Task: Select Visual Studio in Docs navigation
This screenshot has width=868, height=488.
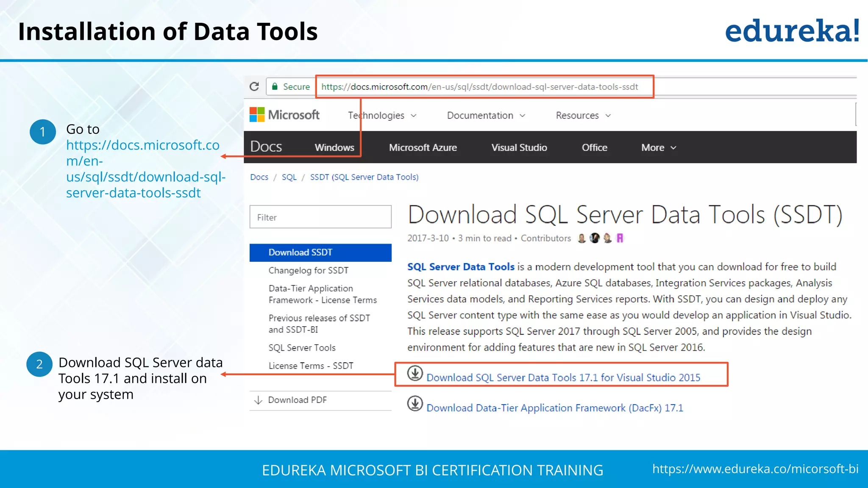Action: coord(519,148)
